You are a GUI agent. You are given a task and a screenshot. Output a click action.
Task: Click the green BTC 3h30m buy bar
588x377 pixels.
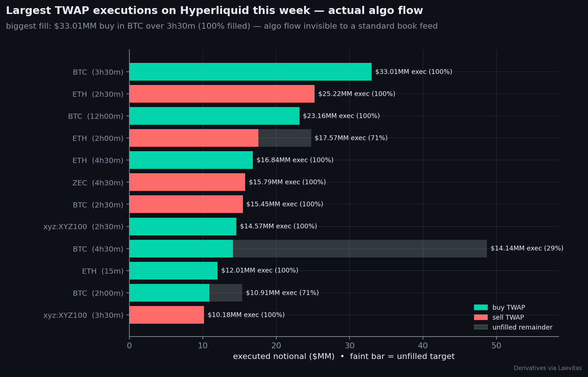tap(250, 72)
